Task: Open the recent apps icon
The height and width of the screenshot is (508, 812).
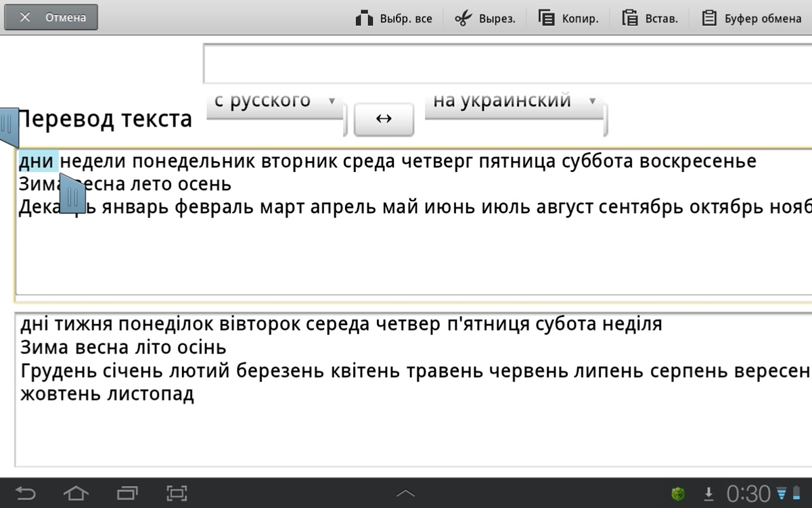Action: pos(127,493)
